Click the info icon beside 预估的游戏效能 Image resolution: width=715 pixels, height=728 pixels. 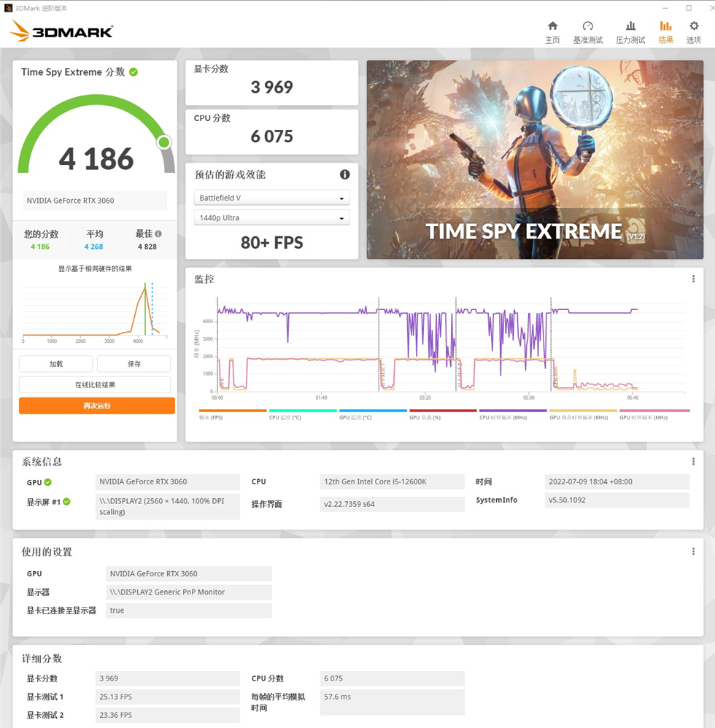coord(344,174)
